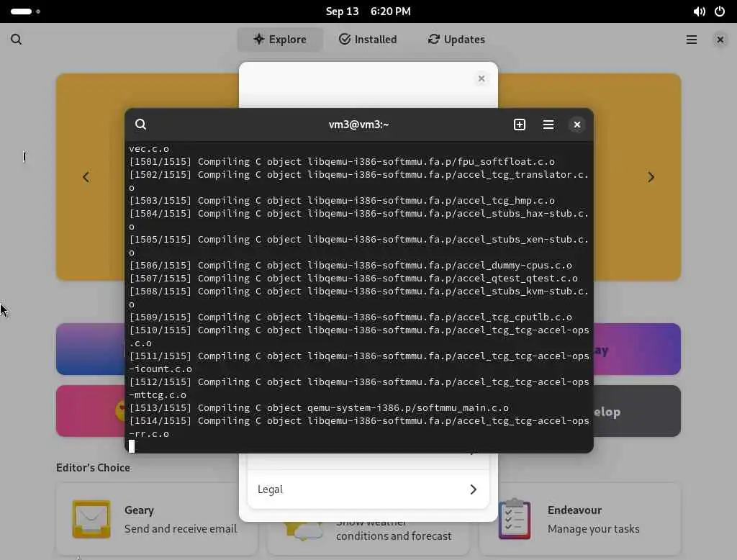Click terminal line [1513/1515] softmmu_main.c.o
Image resolution: width=737 pixels, height=560 pixels.
[x=319, y=407]
